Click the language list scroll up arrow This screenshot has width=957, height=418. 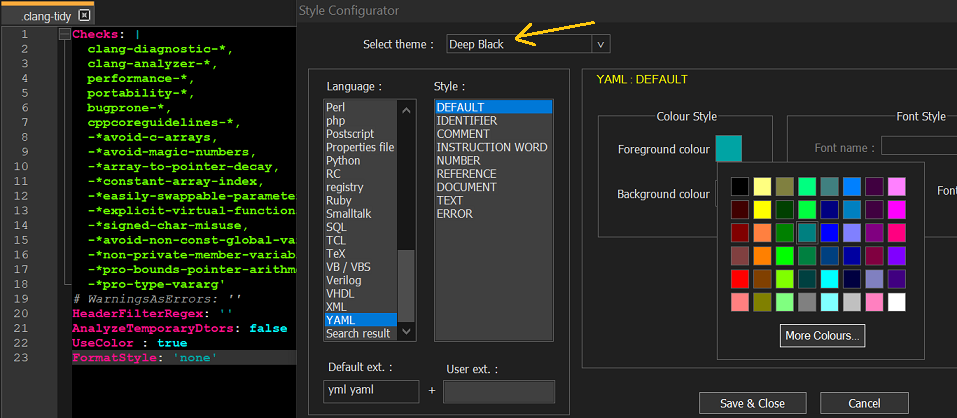406,110
